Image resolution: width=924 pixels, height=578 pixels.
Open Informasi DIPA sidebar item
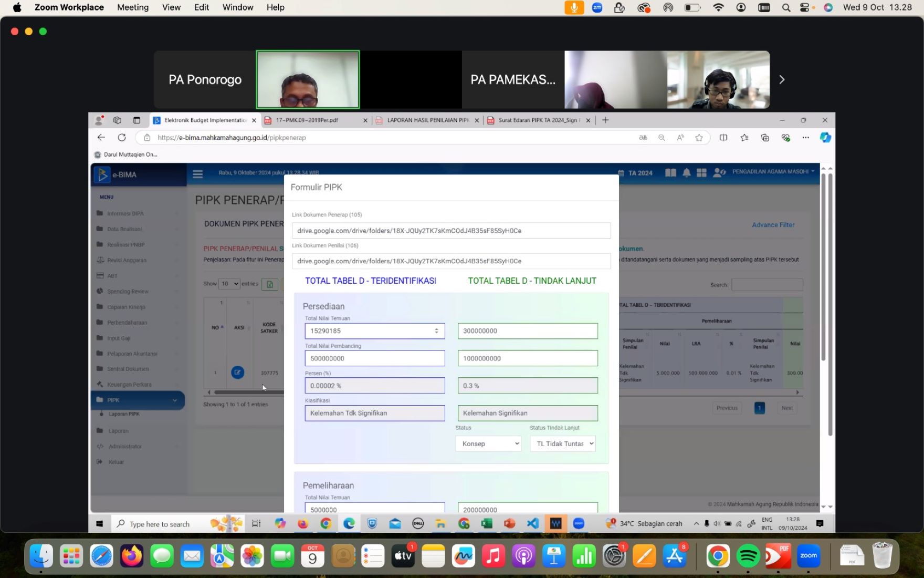(x=125, y=213)
